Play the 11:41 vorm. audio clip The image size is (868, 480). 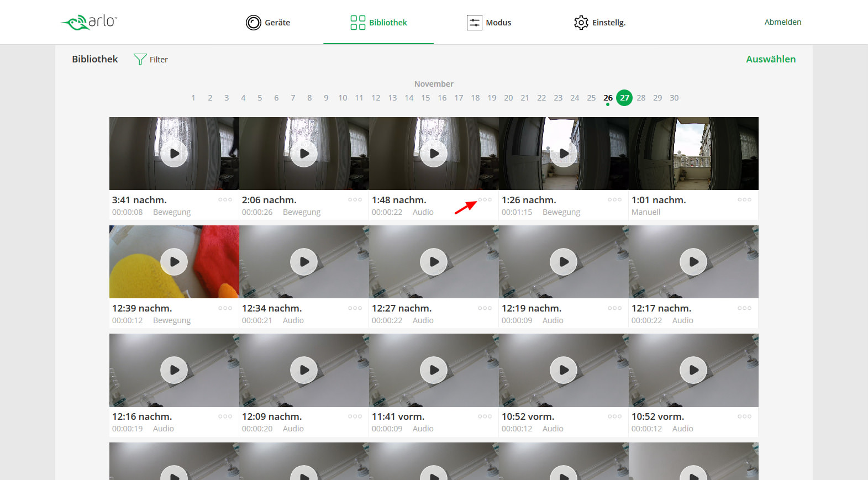tap(434, 370)
